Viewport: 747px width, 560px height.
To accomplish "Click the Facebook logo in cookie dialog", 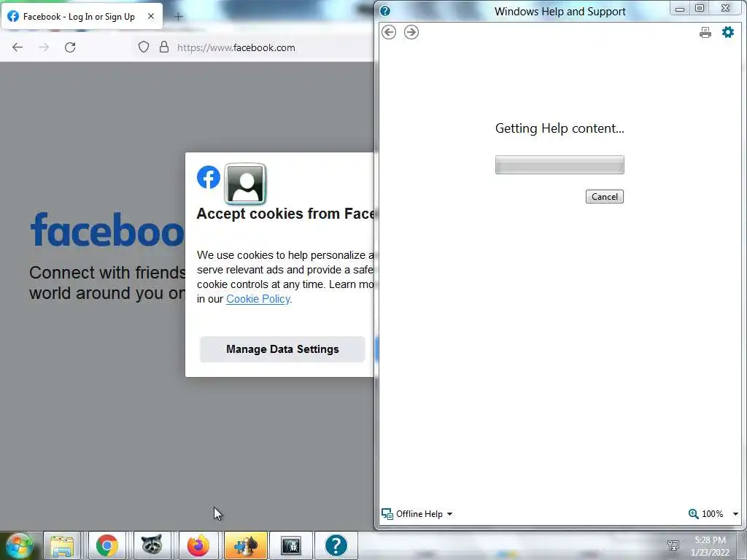I will tap(209, 177).
